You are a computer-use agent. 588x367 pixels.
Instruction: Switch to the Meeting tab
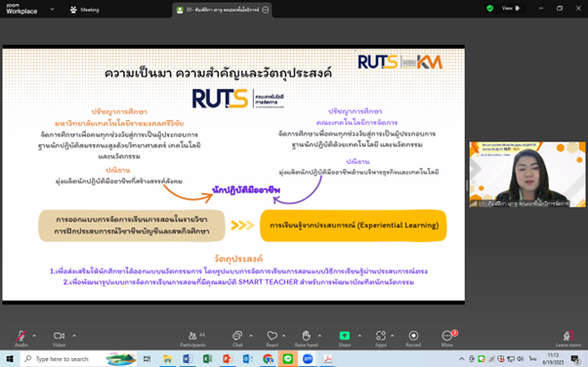[85, 10]
